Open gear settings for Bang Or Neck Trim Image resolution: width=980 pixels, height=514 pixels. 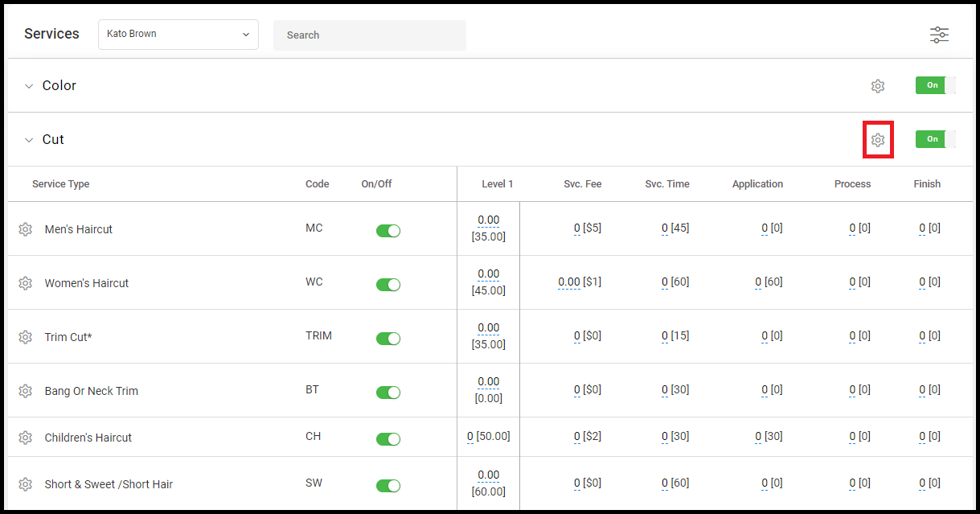coord(25,391)
